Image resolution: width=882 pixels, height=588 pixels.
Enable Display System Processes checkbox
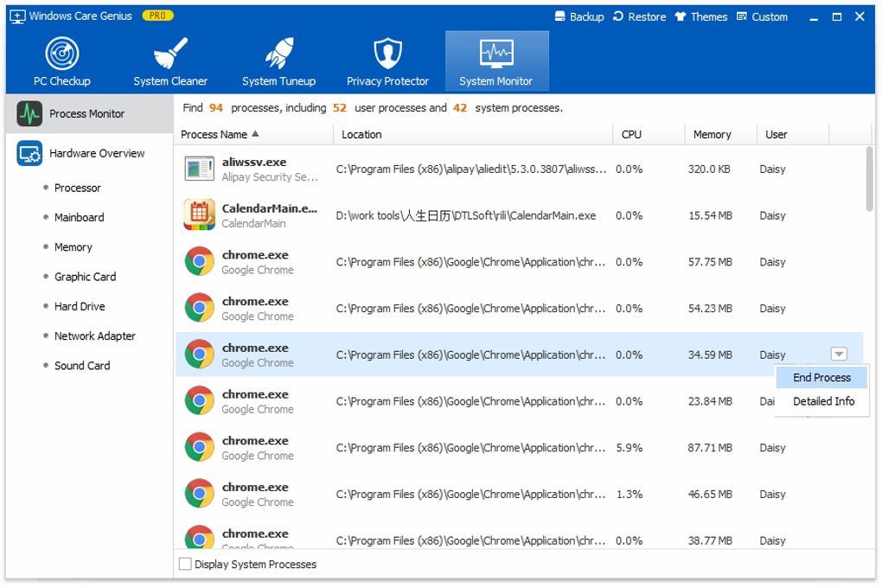(x=185, y=565)
